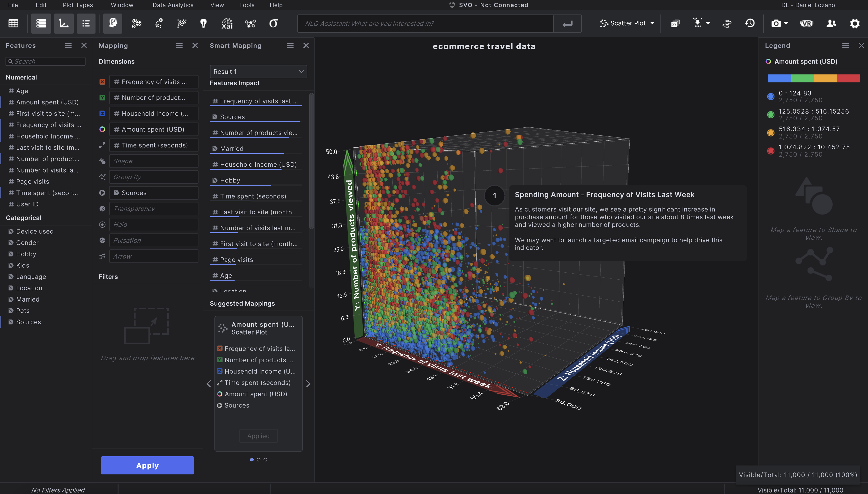Image resolution: width=868 pixels, height=494 pixels.
Task: Open the XAI explainable AI tool
Action: [x=227, y=23]
